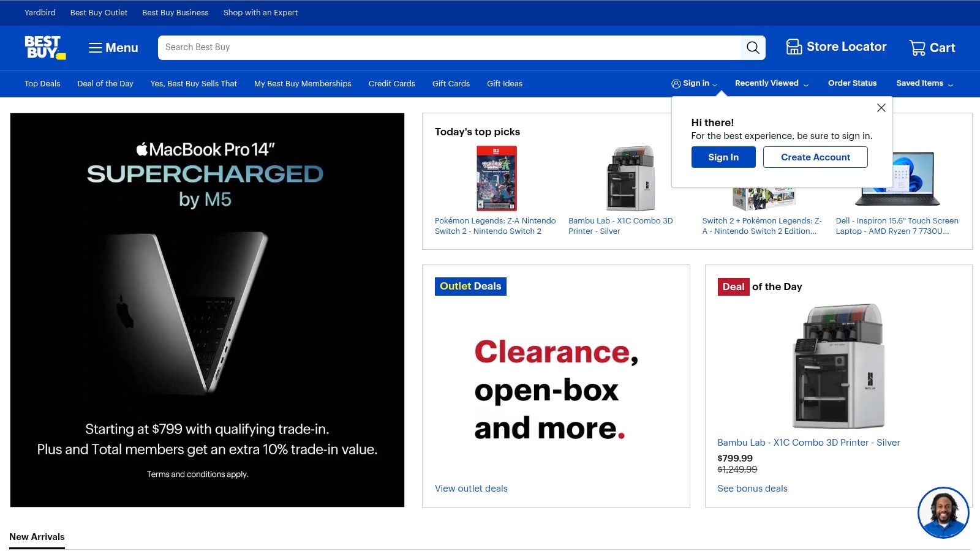Open the Sign in chevron dropdown

click(715, 84)
